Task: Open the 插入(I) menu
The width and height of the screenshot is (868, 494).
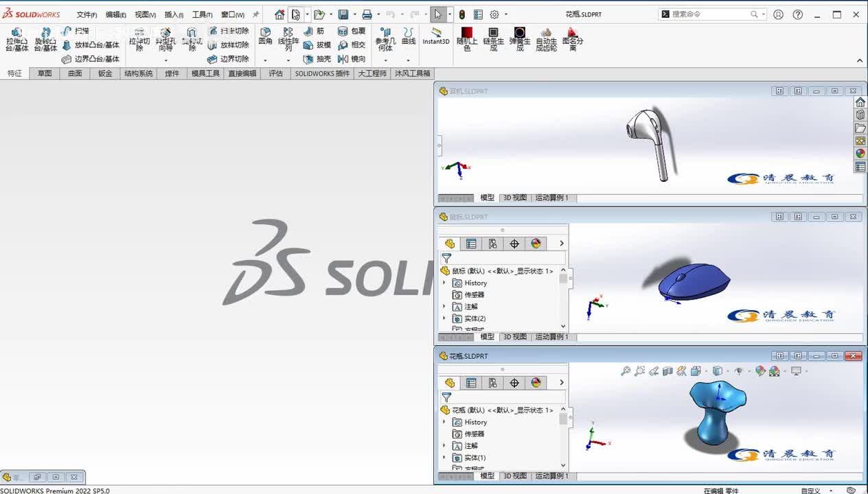Action: pyautogui.click(x=174, y=14)
